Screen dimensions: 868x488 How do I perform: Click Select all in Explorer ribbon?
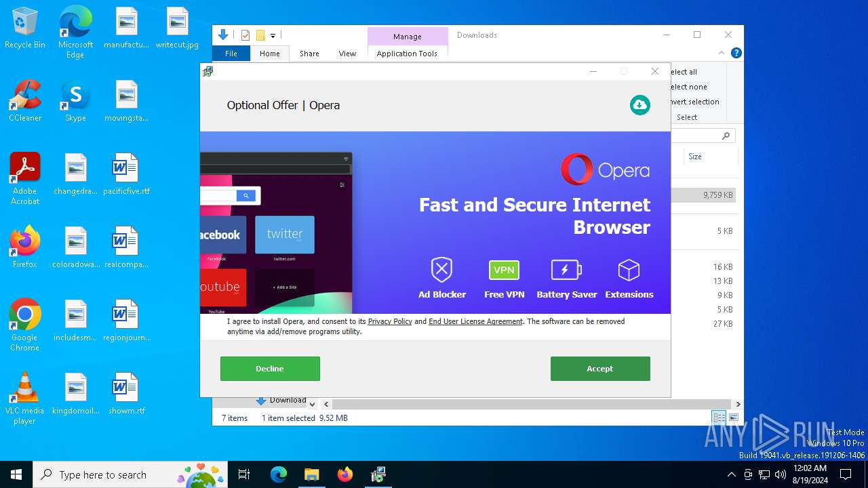pyautogui.click(x=684, y=72)
